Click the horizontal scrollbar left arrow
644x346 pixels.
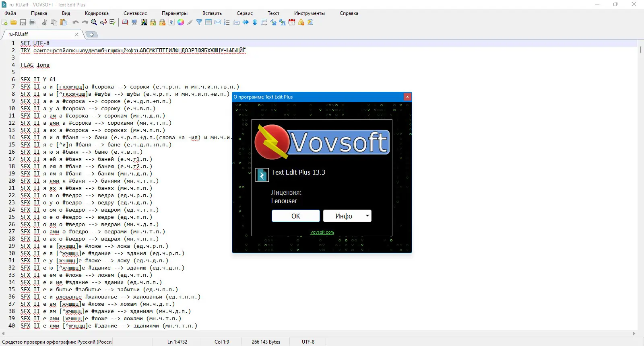tap(3, 334)
